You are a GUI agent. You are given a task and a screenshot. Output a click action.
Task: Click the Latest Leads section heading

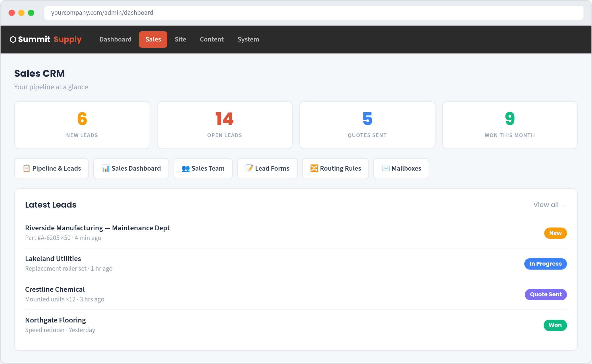(51, 205)
